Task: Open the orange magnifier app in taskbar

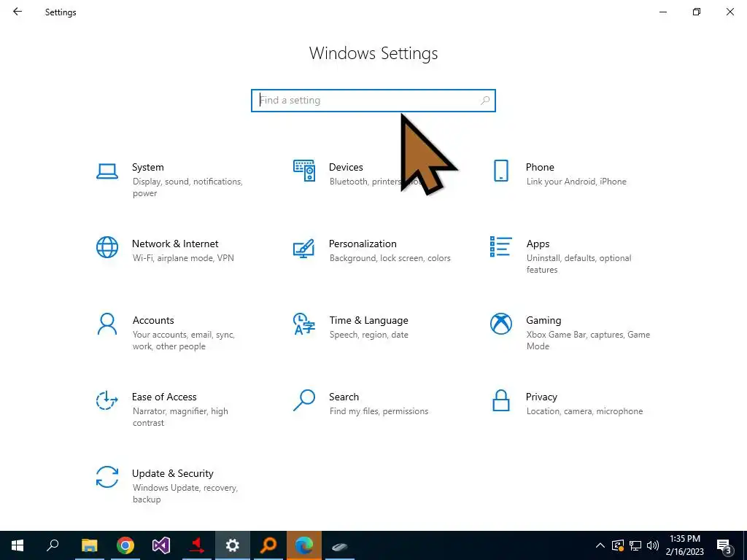Action: [268, 545]
